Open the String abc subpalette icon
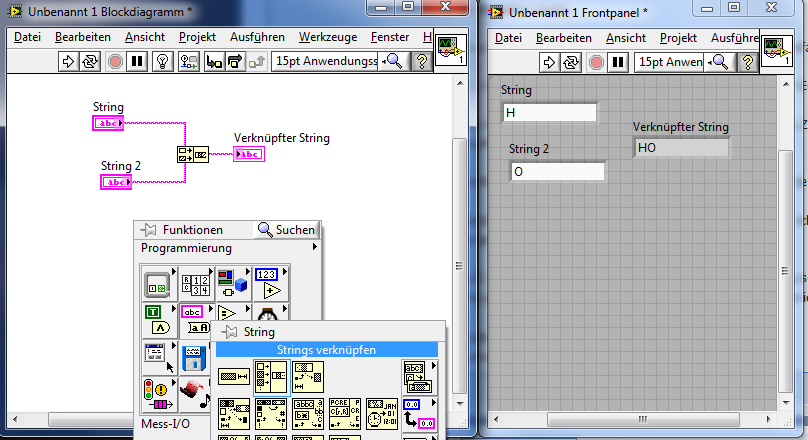 tap(196, 319)
